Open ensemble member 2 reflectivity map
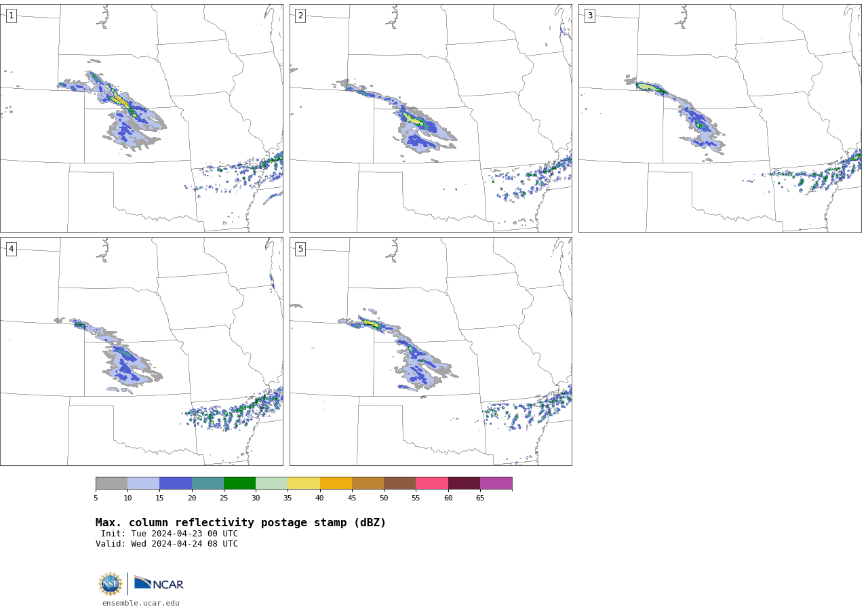Screen dimensions: 868x611 coord(431,118)
